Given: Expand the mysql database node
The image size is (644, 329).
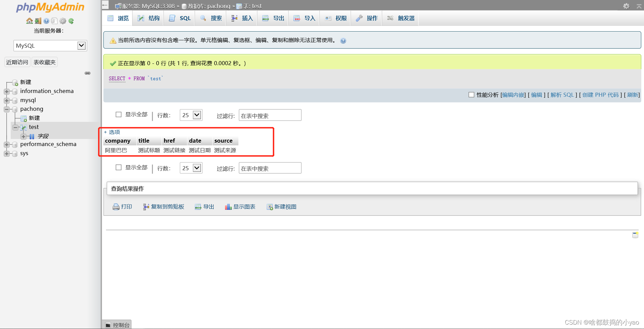Looking at the screenshot, I should tap(6, 100).
